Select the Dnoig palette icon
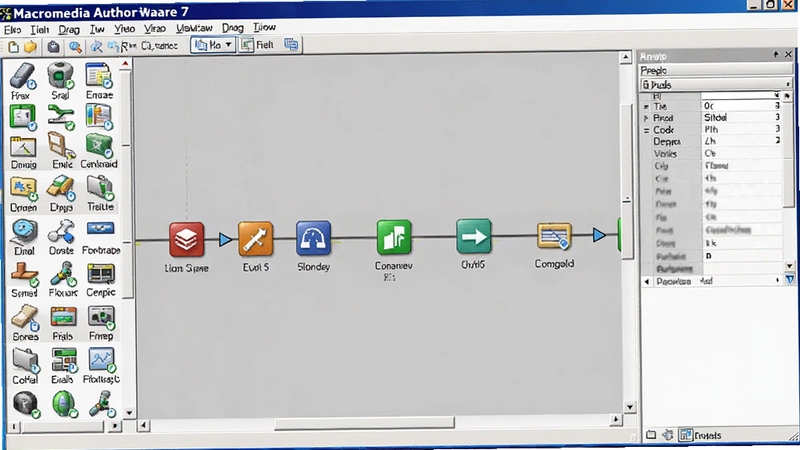800x450 pixels. coord(23,147)
